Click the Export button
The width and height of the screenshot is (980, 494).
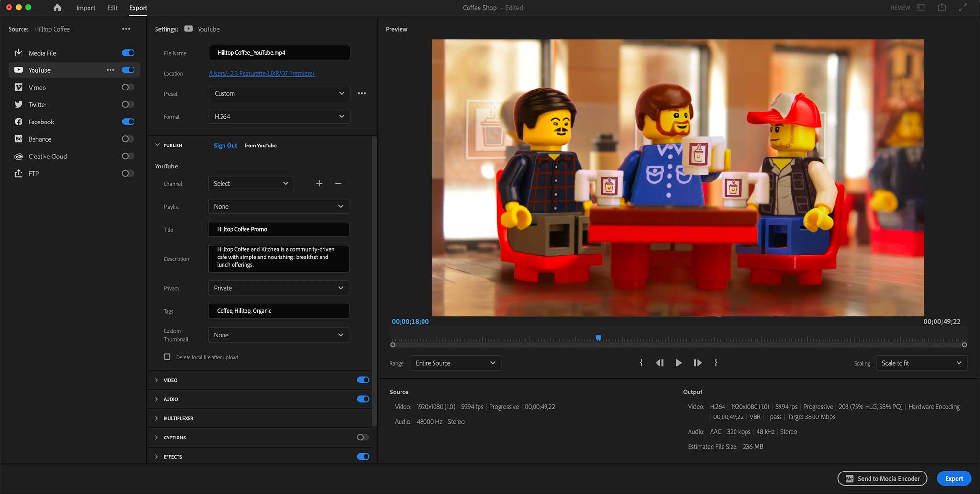(x=954, y=478)
